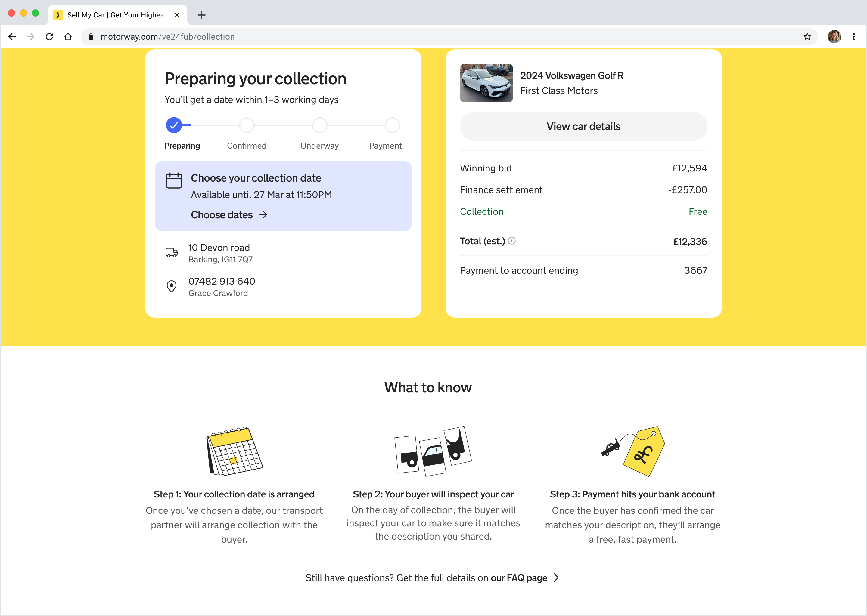This screenshot has height=616, width=867.
Task: Click the location pin icon beside phone number
Action: coord(172,286)
